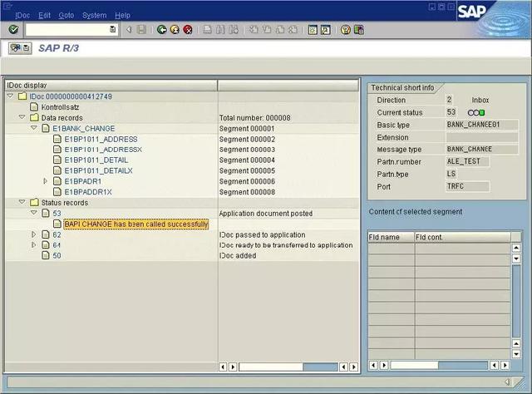This screenshot has height=394, width=532.
Task: Click the Fld name column header
Action: point(392,237)
